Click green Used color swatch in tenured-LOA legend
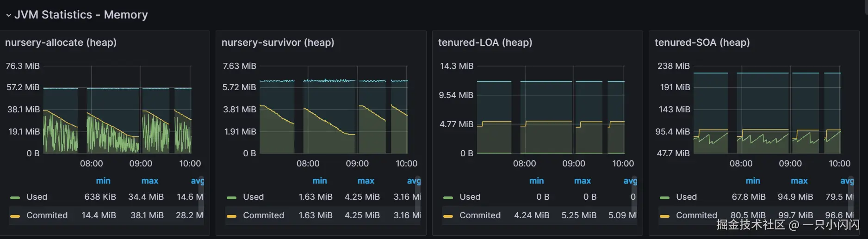This screenshot has height=239, width=868. tap(448, 197)
